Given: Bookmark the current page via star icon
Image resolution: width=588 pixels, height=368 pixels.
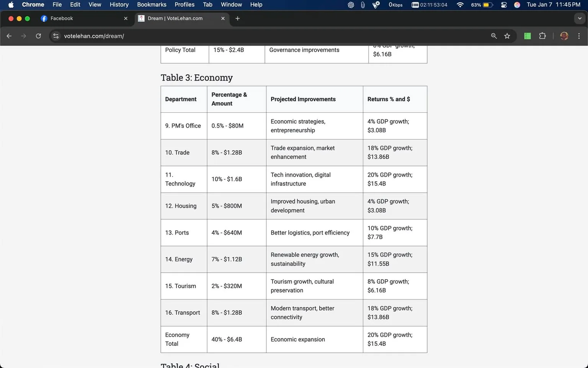Looking at the screenshot, I should click(x=507, y=36).
